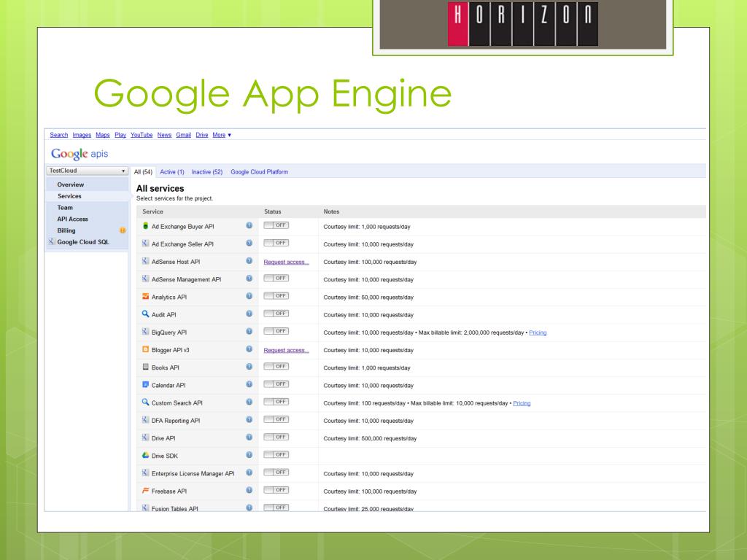The width and height of the screenshot is (747, 560).
Task: Open Overview in the sidebar
Action: tap(71, 184)
